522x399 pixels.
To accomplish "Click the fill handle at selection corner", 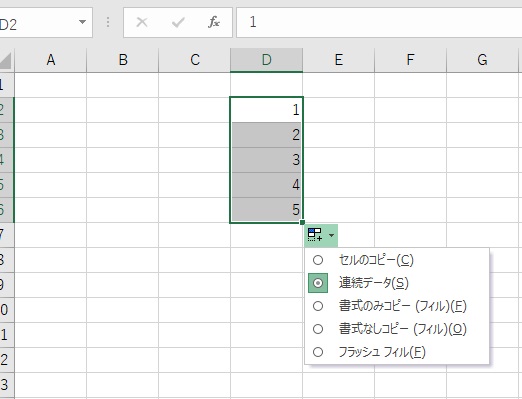I will tap(302, 222).
